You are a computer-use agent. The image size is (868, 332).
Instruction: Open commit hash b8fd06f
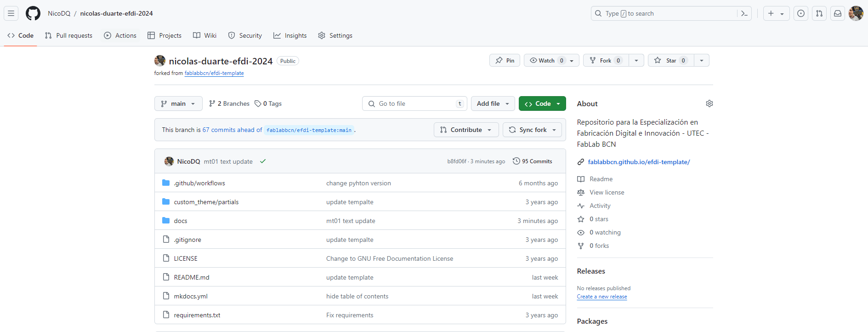click(457, 161)
